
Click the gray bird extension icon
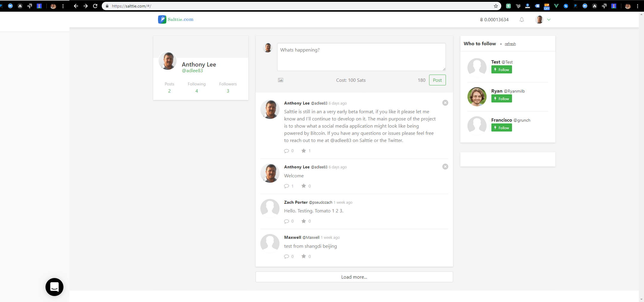pos(518,6)
